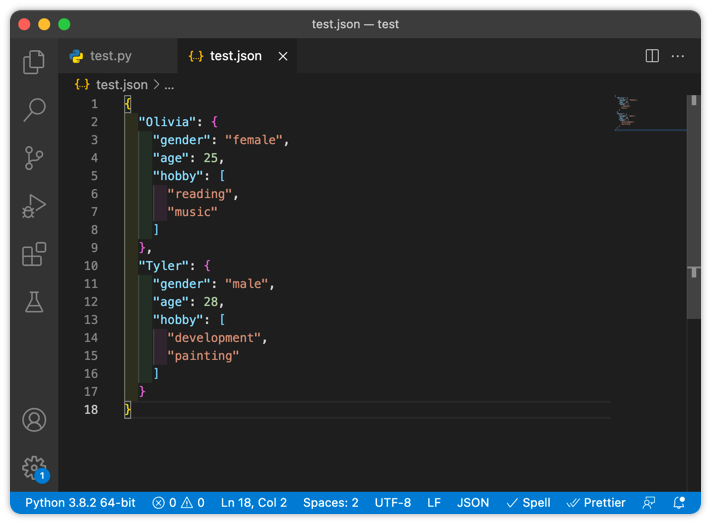This screenshot has height=524, width=711.
Task: Click line number 10 in the gutter
Action: click(x=91, y=266)
